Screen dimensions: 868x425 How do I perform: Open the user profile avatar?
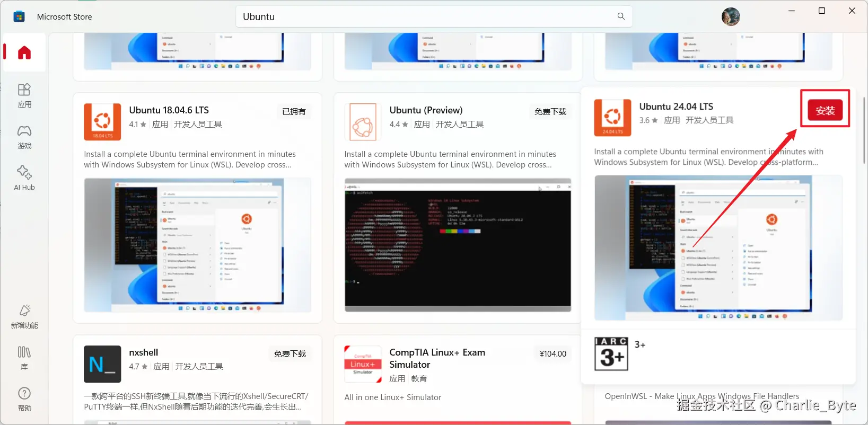731,17
